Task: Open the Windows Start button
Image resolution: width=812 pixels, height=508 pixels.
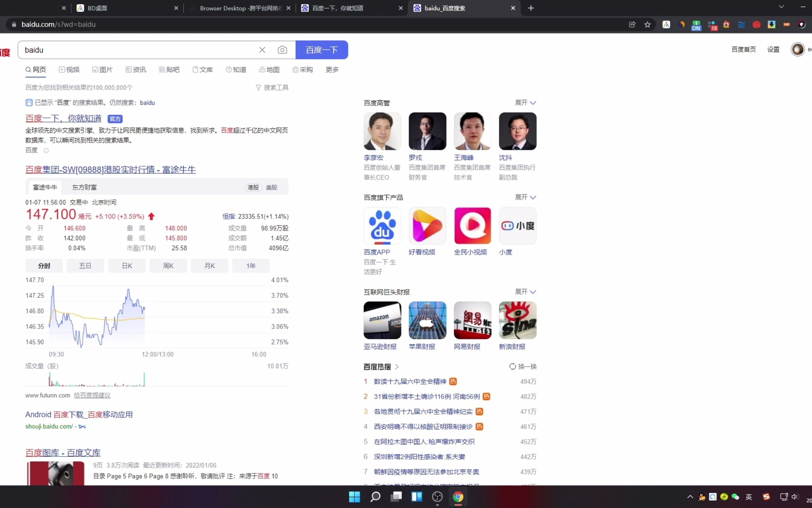Action: tap(355, 497)
